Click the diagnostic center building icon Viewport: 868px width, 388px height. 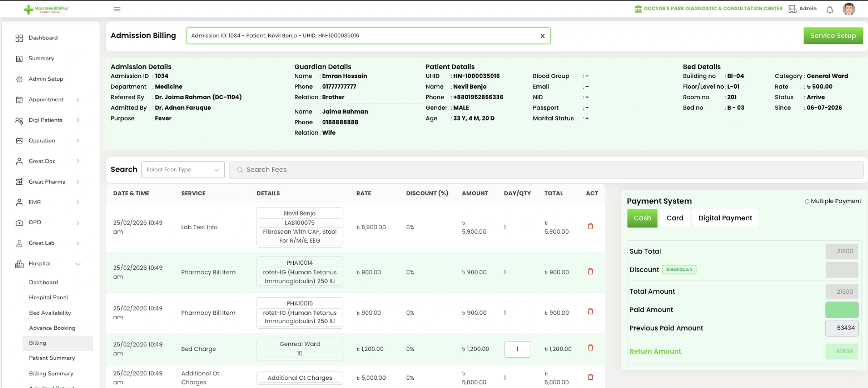[x=638, y=9]
